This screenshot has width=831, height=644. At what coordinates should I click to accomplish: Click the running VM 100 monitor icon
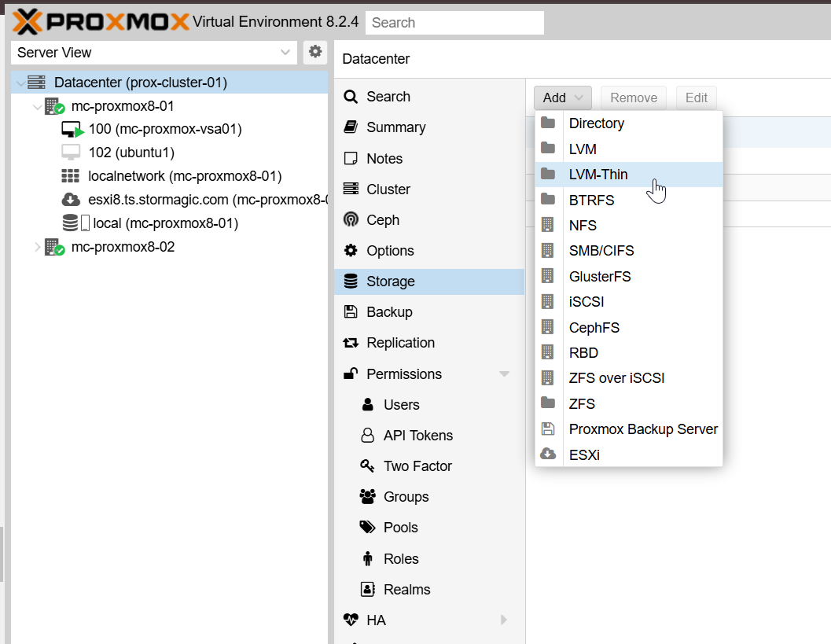72,129
